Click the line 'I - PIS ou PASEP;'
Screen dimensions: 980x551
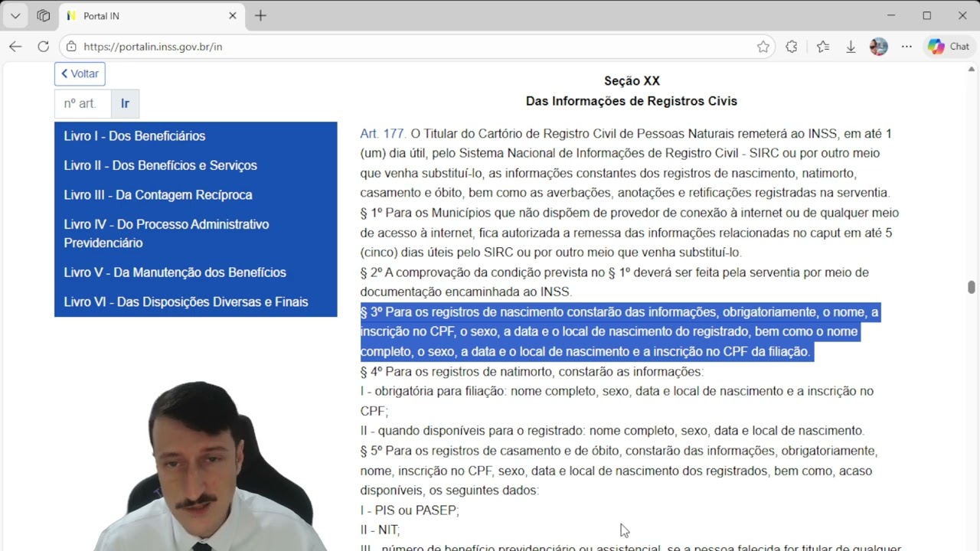(x=410, y=510)
